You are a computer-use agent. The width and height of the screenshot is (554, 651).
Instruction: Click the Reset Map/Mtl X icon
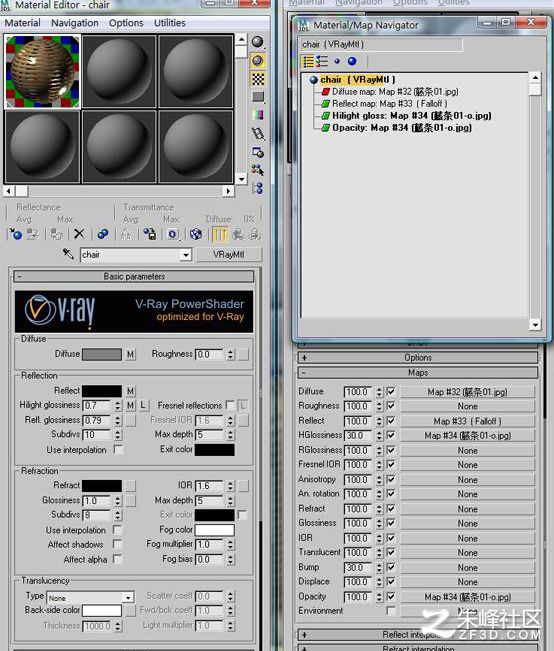[x=79, y=234]
